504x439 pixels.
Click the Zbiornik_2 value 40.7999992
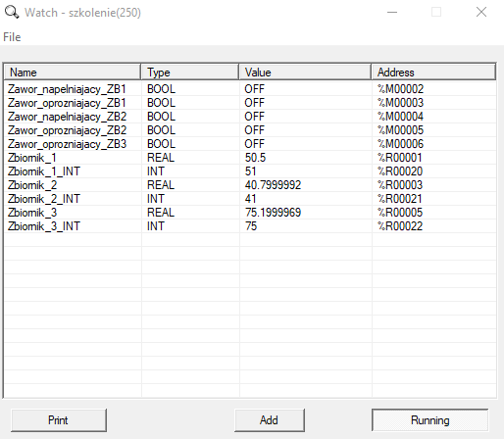pos(273,185)
